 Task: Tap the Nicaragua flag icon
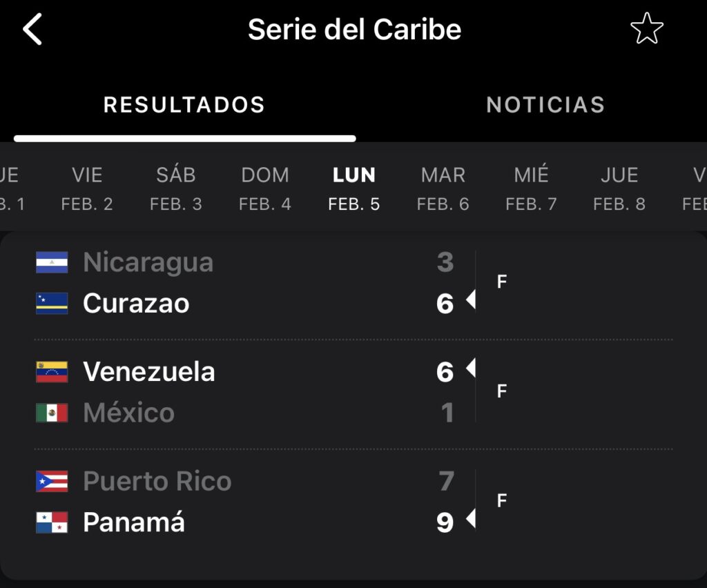tap(52, 262)
